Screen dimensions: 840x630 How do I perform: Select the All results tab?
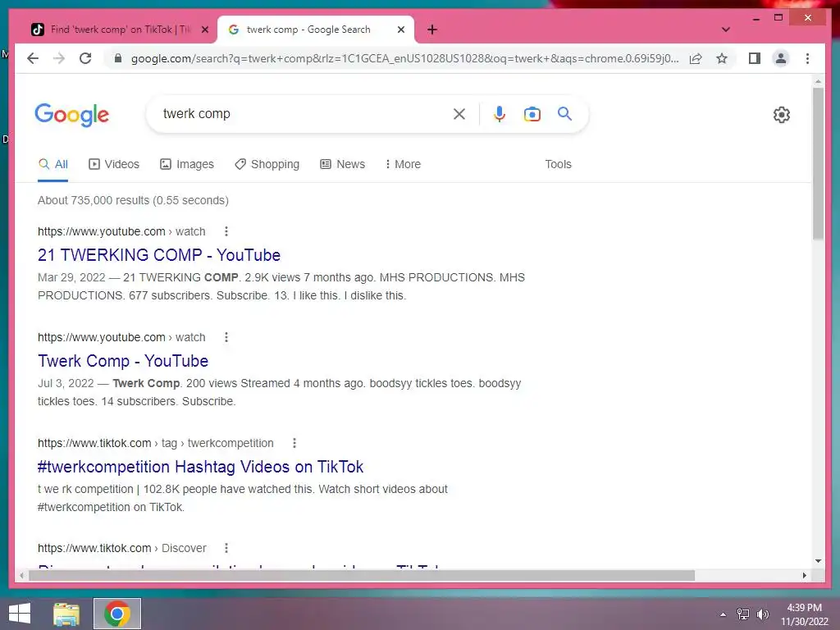click(52, 164)
